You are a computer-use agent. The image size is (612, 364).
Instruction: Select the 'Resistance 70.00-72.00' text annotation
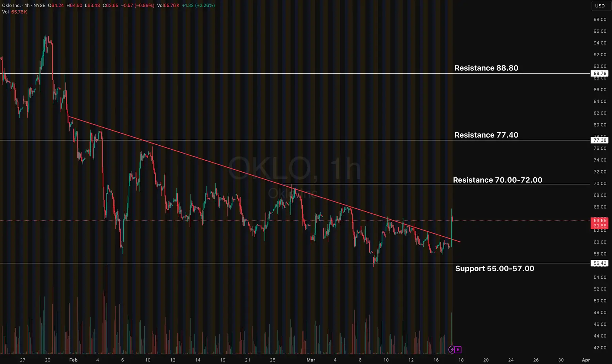coord(498,180)
